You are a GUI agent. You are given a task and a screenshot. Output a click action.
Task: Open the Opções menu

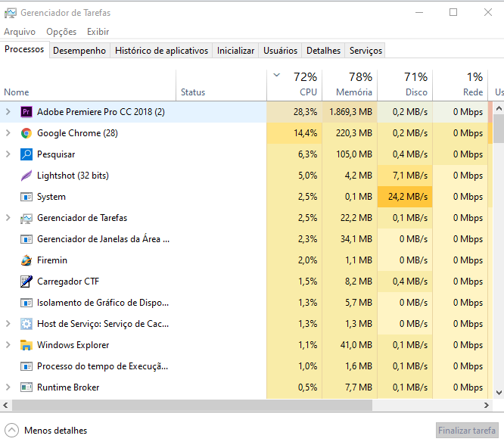61,32
